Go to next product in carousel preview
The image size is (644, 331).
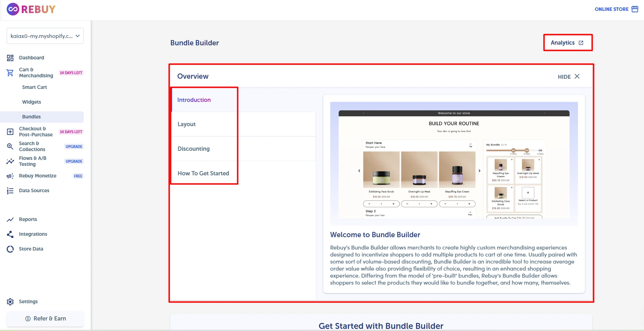(479, 171)
